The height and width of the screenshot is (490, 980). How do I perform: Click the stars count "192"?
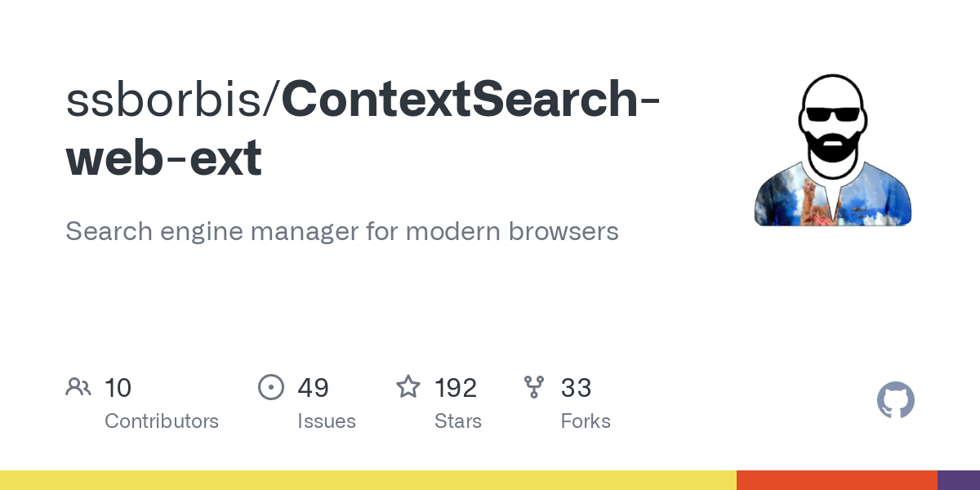(x=456, y=388)
